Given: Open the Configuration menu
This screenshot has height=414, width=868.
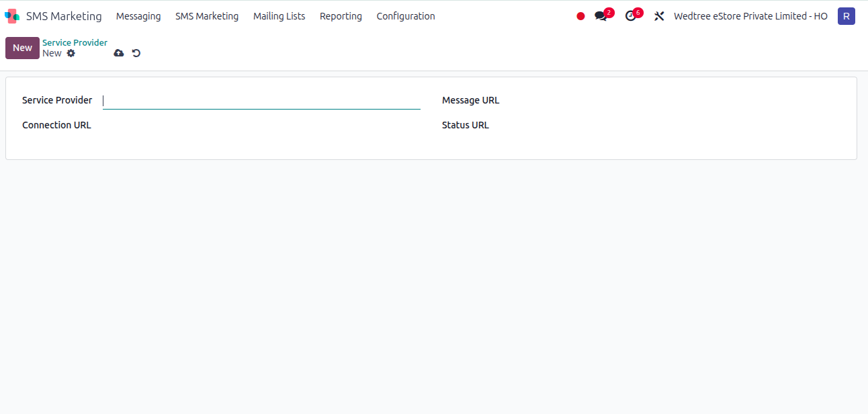Looking at the screenshot, I should point(406,15).
